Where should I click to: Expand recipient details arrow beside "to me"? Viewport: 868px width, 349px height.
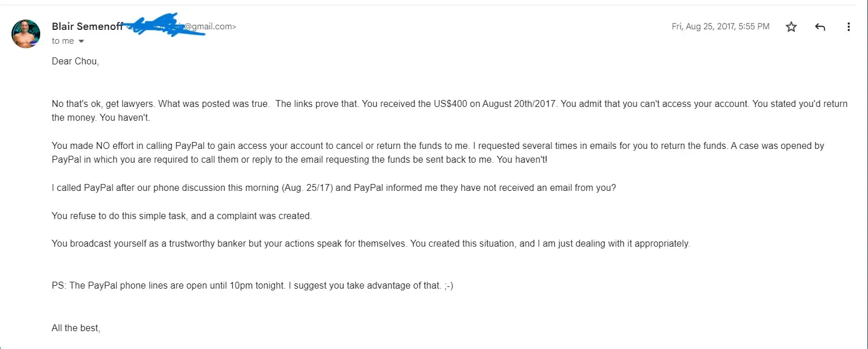[81, 41]
